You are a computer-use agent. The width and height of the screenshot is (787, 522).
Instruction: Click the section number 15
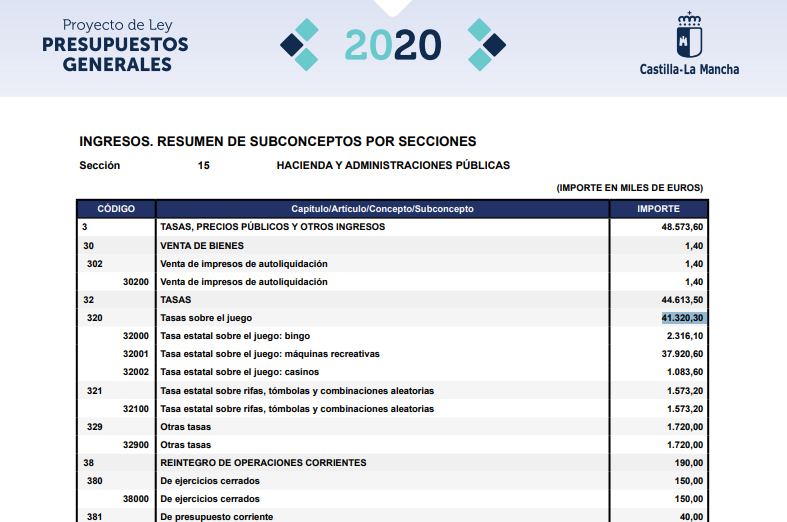pos(203,166)
